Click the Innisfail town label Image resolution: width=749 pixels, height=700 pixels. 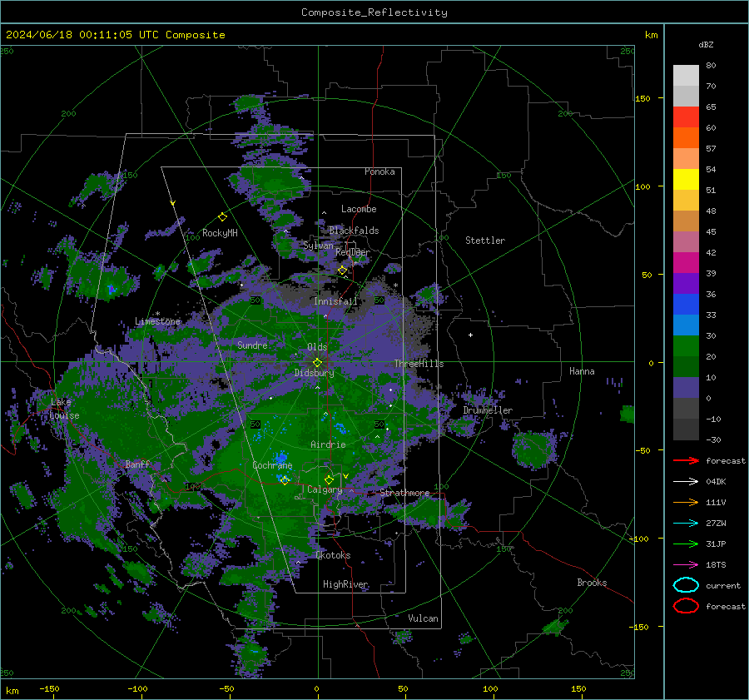point(335,301)
